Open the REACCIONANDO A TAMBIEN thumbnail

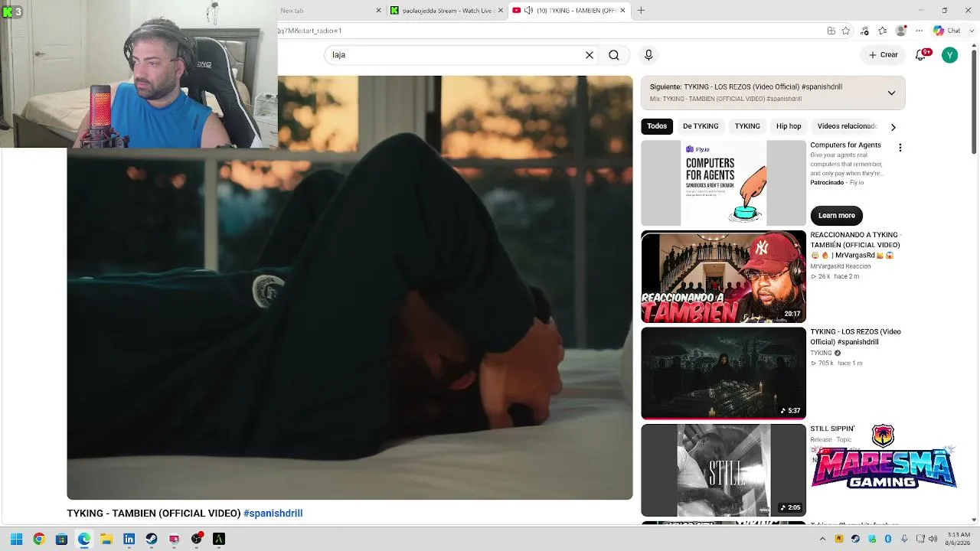pyautogui.click(x=724, y=277)
